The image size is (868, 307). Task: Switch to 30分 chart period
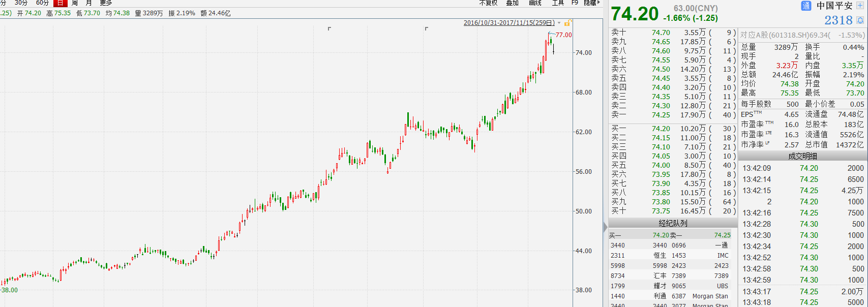tap(21, 3)
